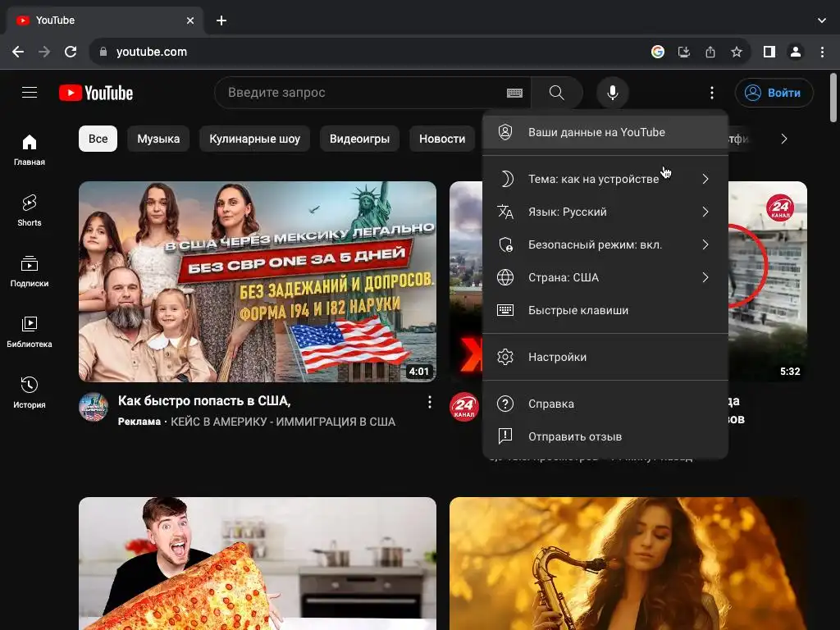Share this page icon
Screen dimensions: 840x630
click(710, 52)
